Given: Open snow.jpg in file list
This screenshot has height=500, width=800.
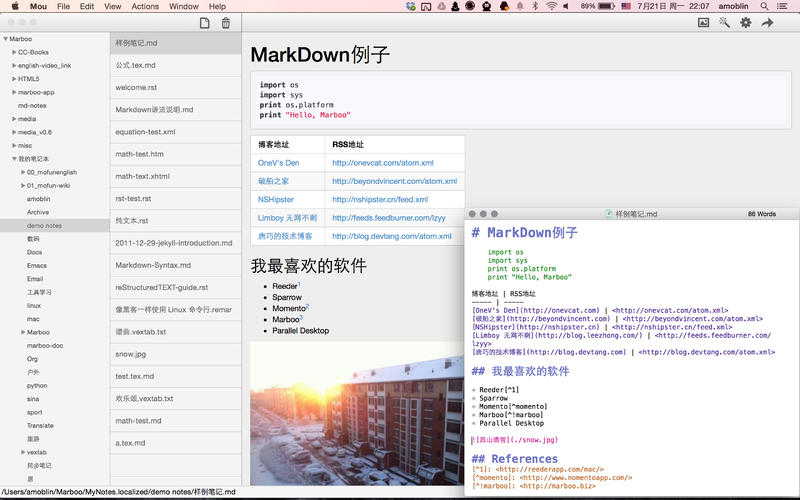Looking at the screenshot, I should pos(176,354).
